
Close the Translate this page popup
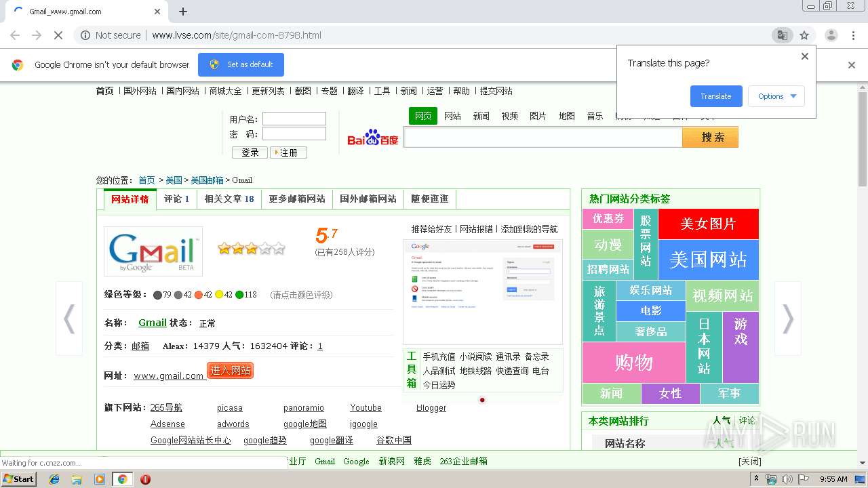[x=805, y=56]
